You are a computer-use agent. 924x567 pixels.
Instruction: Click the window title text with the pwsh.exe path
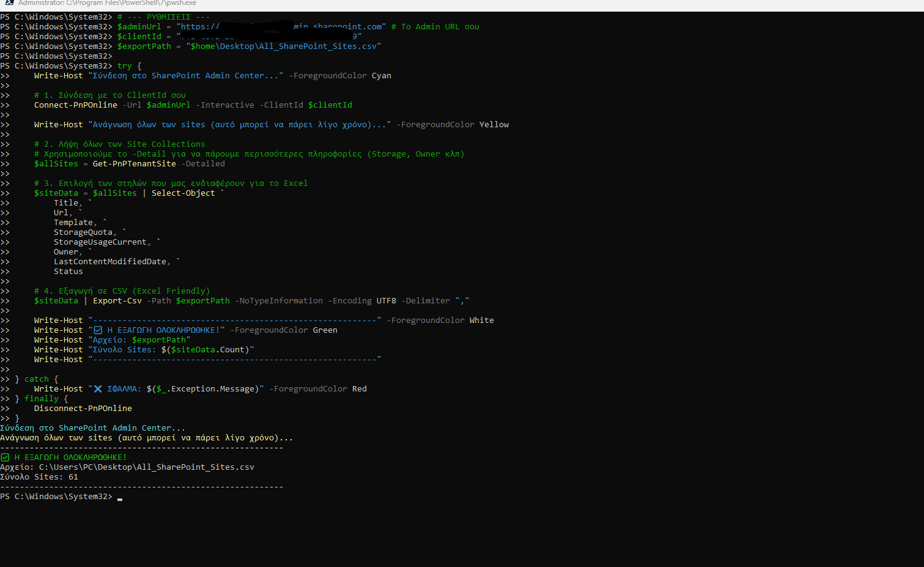point(107,3)
